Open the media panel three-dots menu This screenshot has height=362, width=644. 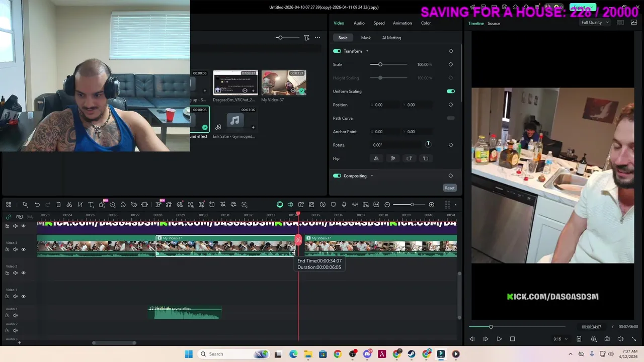[317, 38]
